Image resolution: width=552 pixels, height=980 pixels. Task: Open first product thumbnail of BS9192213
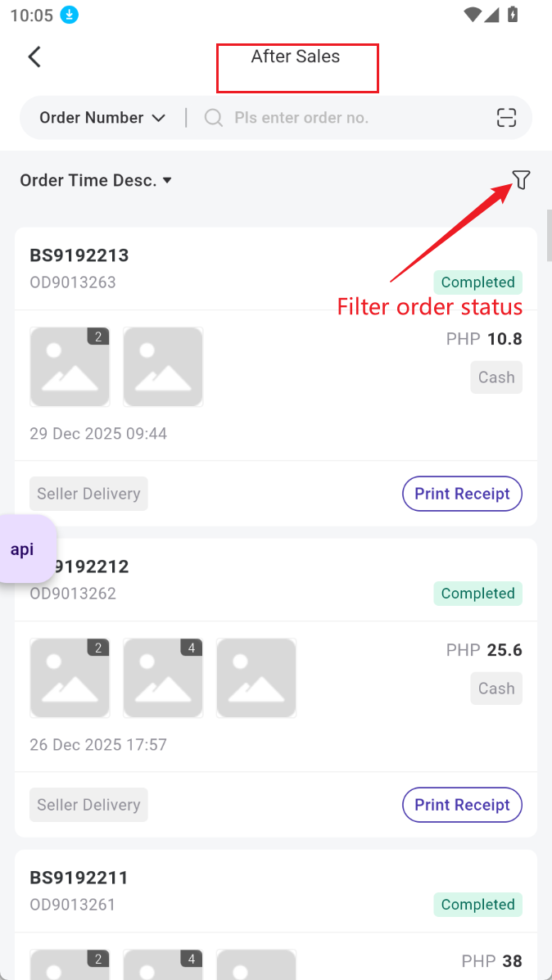70,367
